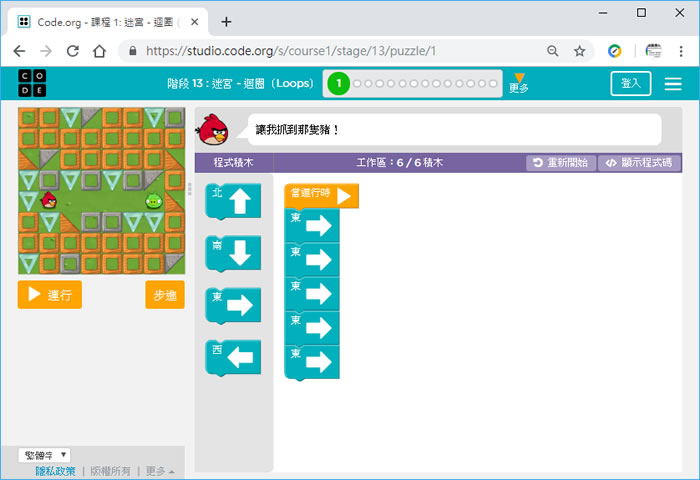The image size is (700, 480).
Task: Click the 階段 13 stage title
Action: (241, 83)
